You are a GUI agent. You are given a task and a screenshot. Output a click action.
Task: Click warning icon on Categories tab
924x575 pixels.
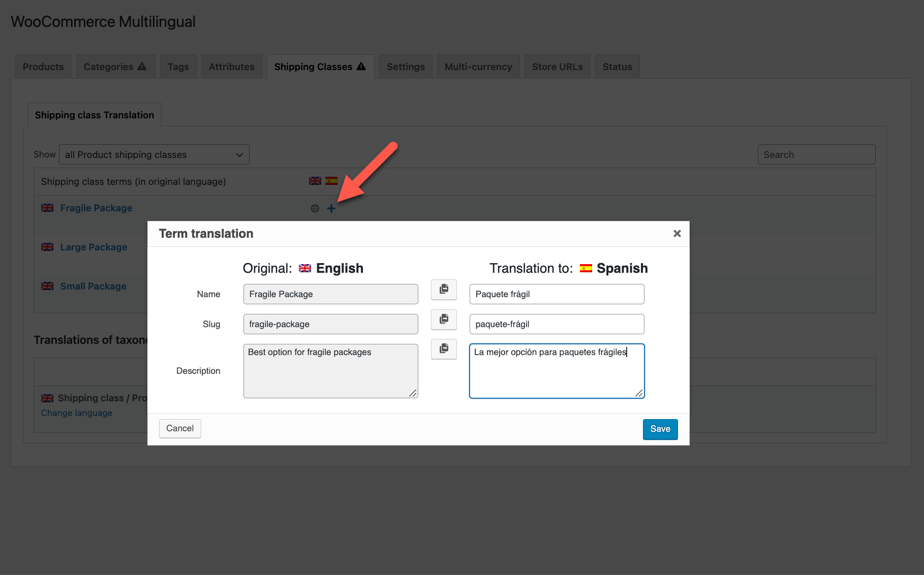(142, 66)
